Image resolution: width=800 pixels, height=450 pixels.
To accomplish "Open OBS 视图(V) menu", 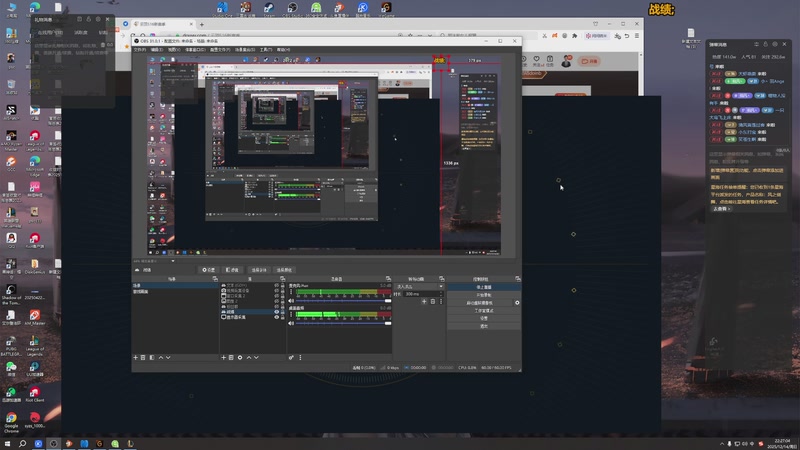I will [174, 49].
